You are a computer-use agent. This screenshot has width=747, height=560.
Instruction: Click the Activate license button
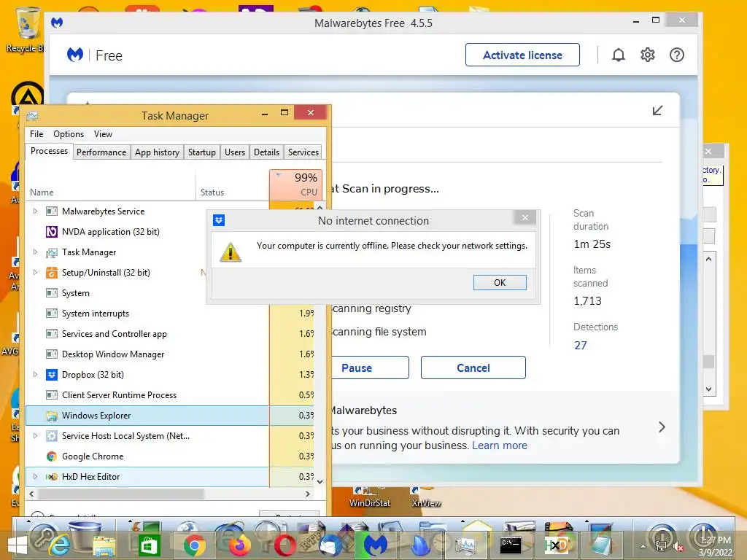pyautogui.click(x=522, y=55)
